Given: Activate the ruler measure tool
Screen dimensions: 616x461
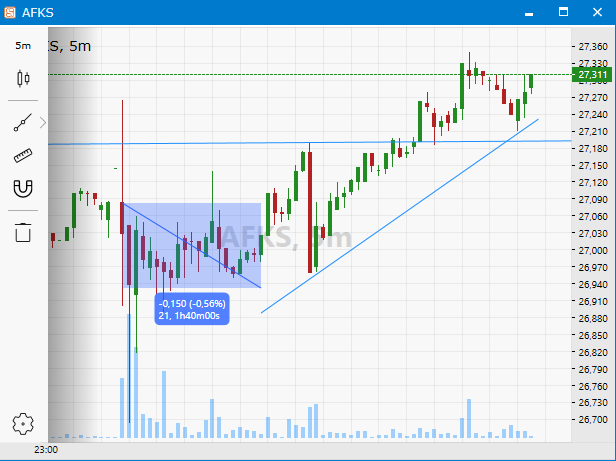Looking at the screenshot, I should point(23,155).
